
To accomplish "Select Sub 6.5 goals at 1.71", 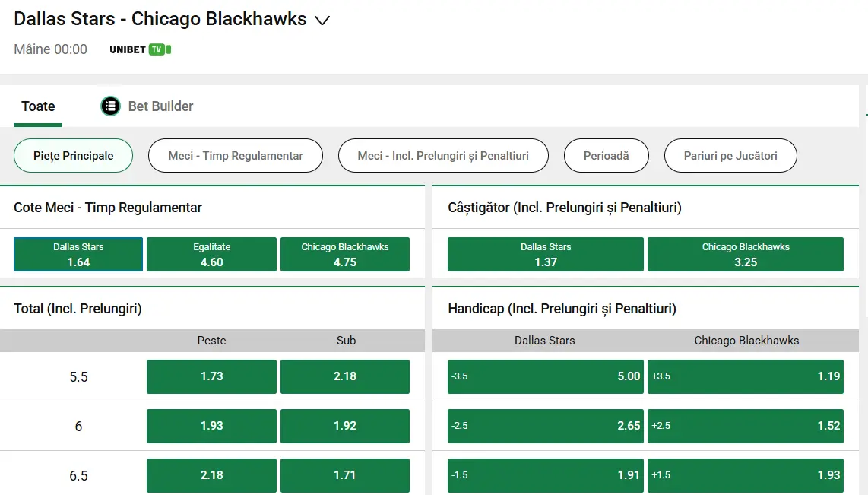I will (345, 475).
